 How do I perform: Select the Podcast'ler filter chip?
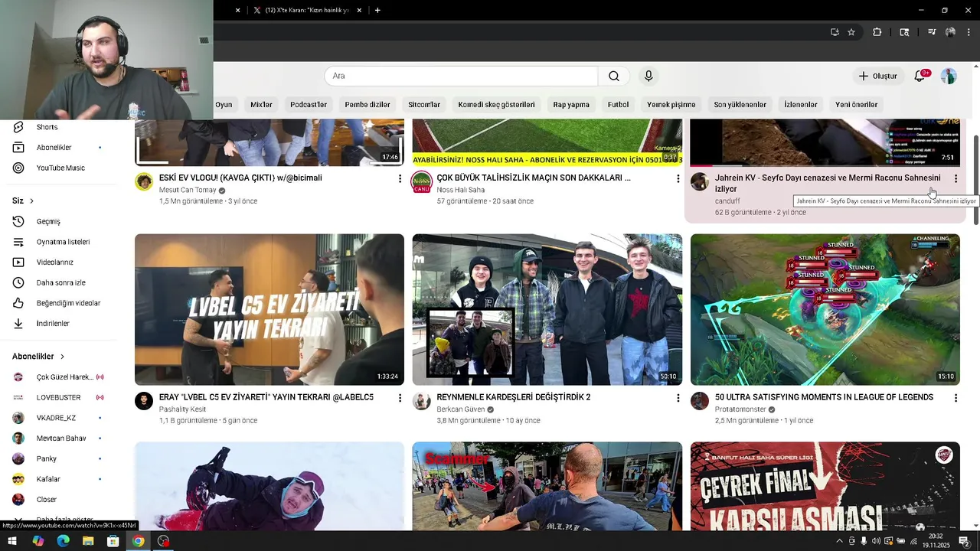pyautogui.click(x=309, y=104)
